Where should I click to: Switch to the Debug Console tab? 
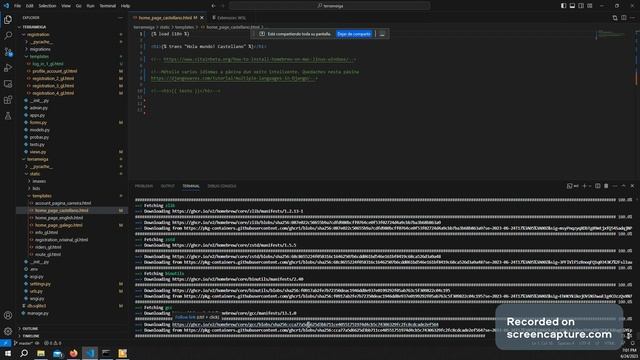coord(222,186)
